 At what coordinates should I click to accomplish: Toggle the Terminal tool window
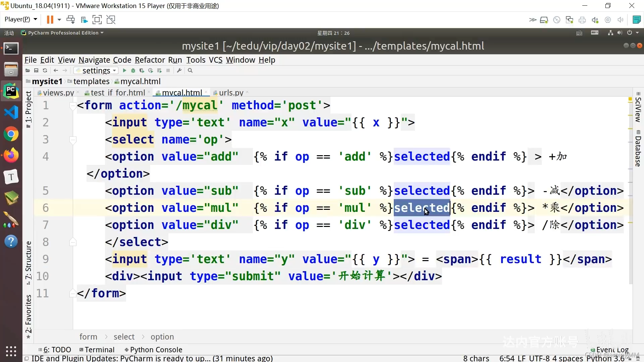pyautogui.click(x=97, y=350)
